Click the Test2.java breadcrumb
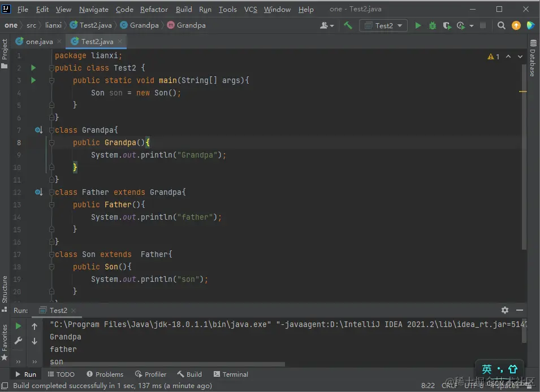Screen dimensions: 540x392 (x=91, y=25)
